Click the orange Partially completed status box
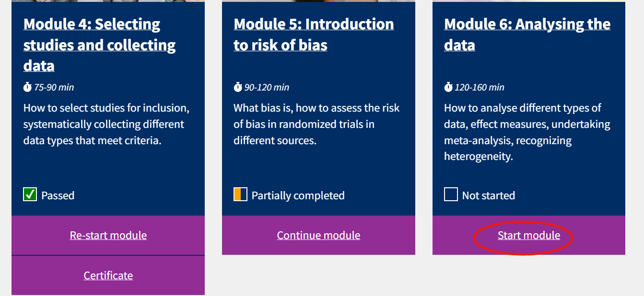Image resolution: width=644 pixels, height=296 pixels. click(241, 194)
